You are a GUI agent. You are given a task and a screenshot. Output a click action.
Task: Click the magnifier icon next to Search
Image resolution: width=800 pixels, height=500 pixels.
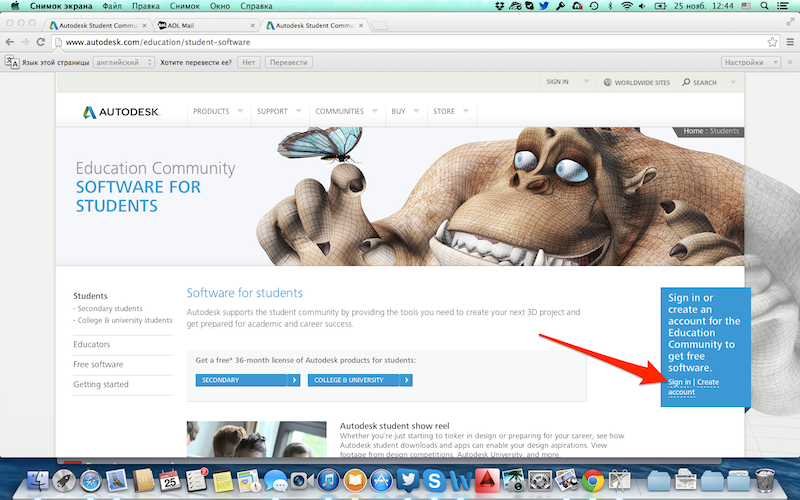tap(687, 83)
